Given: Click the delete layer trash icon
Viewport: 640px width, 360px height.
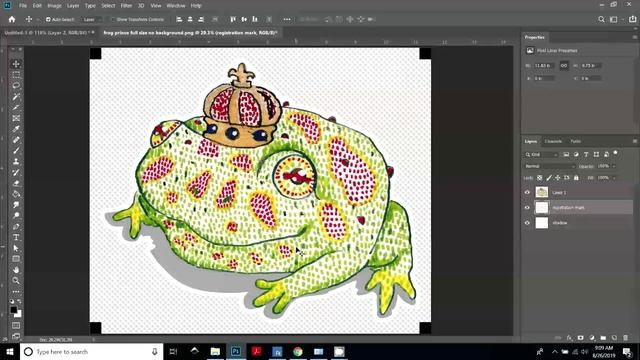Looking at the screenshot, I should tap(625, 338).
